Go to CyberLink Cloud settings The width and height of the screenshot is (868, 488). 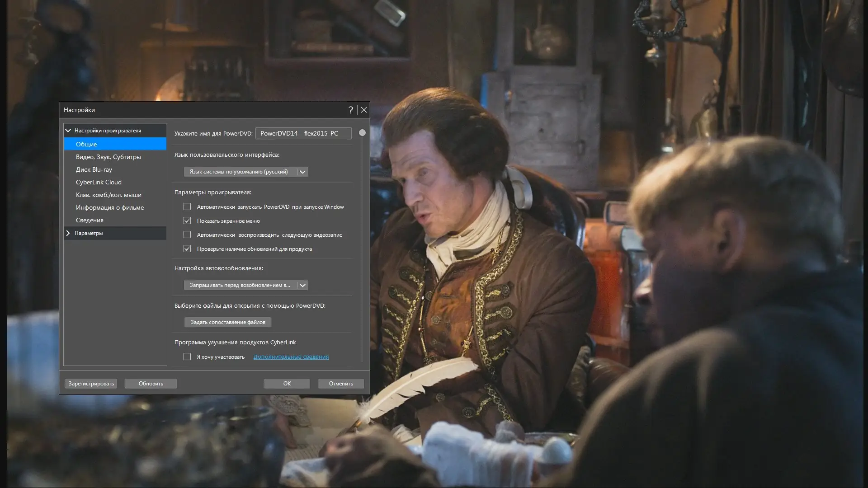pyautogui.click(x=99, y=182)
